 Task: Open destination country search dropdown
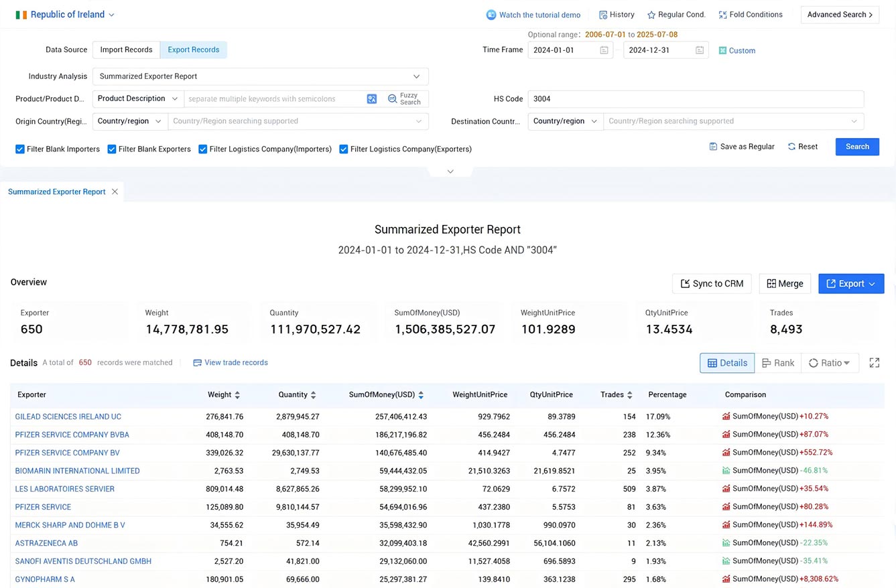tap(734, 121)
